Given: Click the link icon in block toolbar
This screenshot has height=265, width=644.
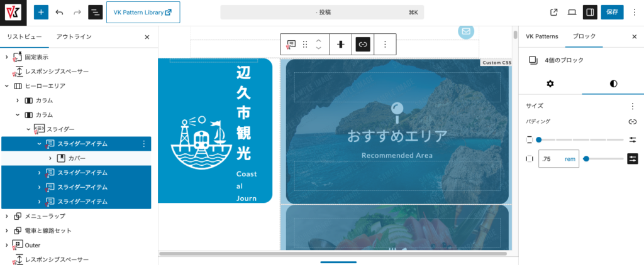Looking at the screenshot, I should pyautogui.click(x=363, y=44).
